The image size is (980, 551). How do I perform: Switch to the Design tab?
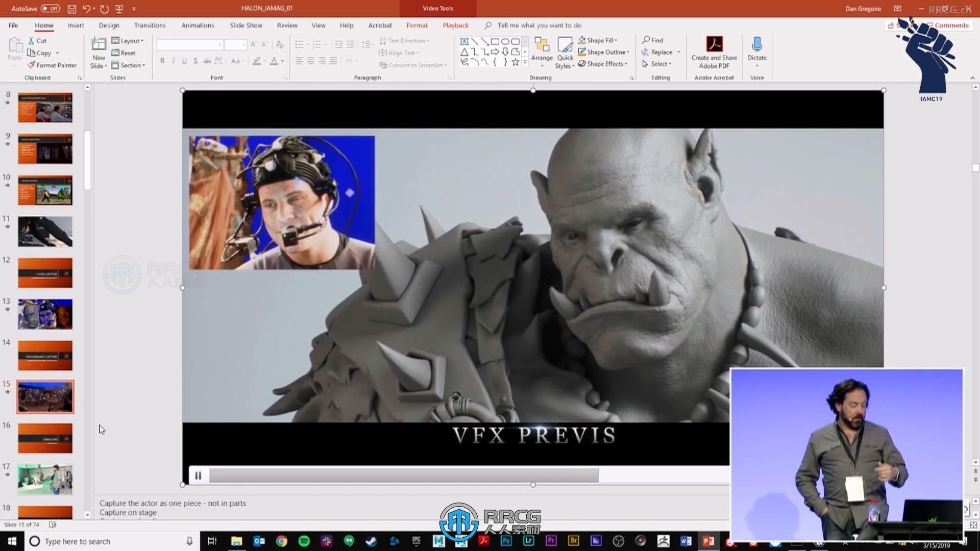[109, 25]
